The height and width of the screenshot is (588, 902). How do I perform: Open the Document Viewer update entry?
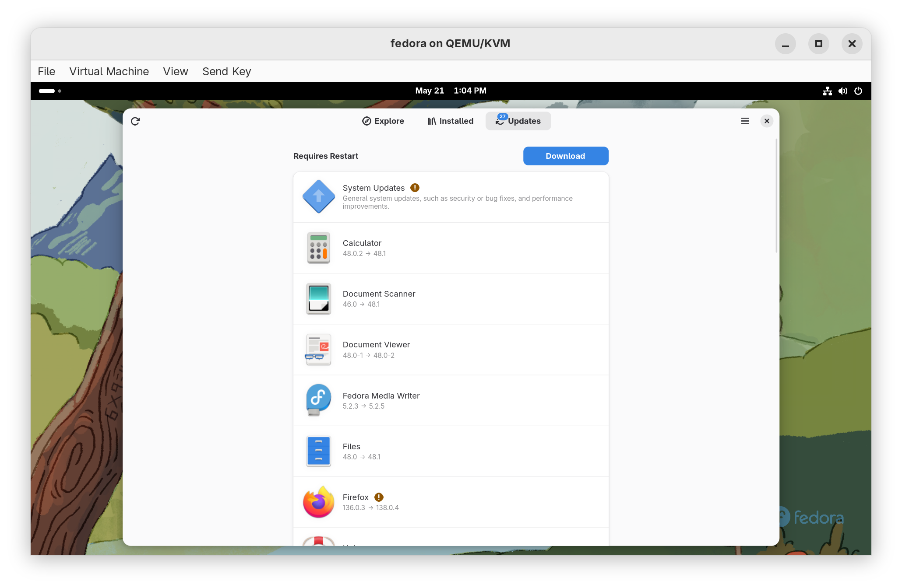[x=451, y=350]
